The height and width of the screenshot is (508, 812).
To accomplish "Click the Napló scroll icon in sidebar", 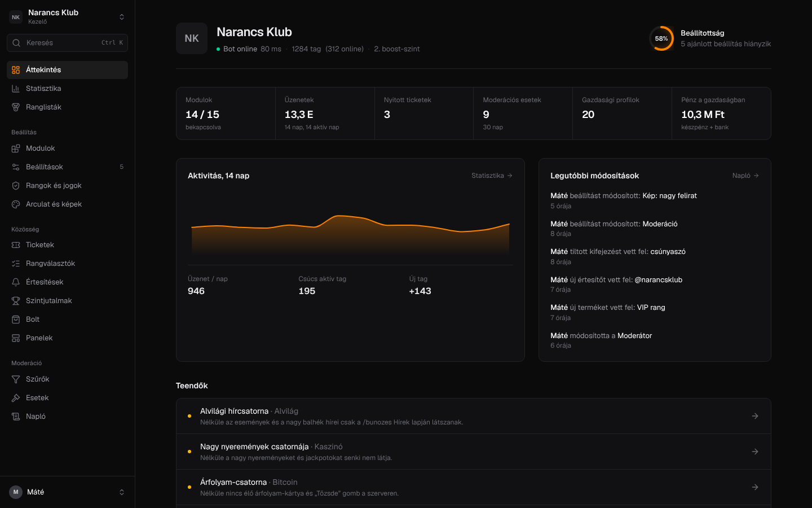I will tap(16, 417).
